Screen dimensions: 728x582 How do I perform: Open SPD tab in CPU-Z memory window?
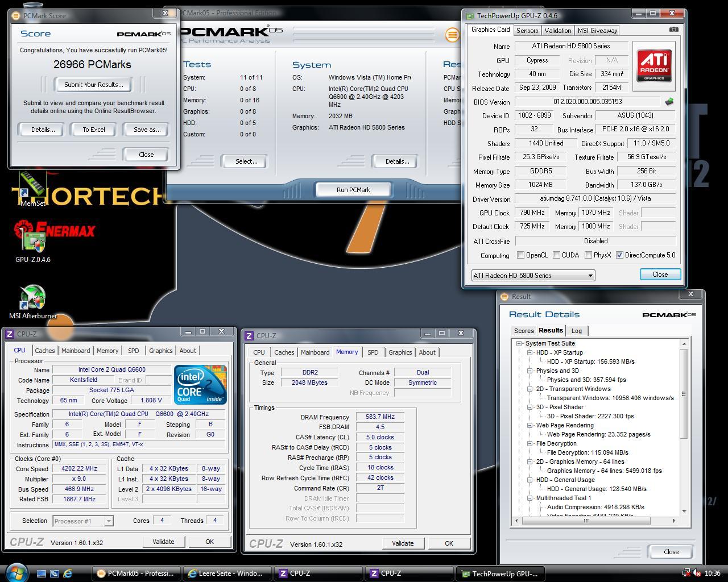[373, 352]
